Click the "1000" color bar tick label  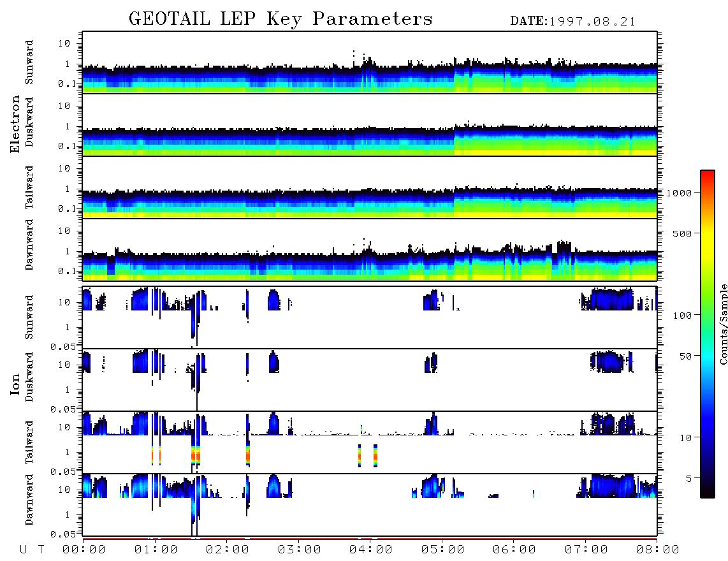(x=679, y=193)
